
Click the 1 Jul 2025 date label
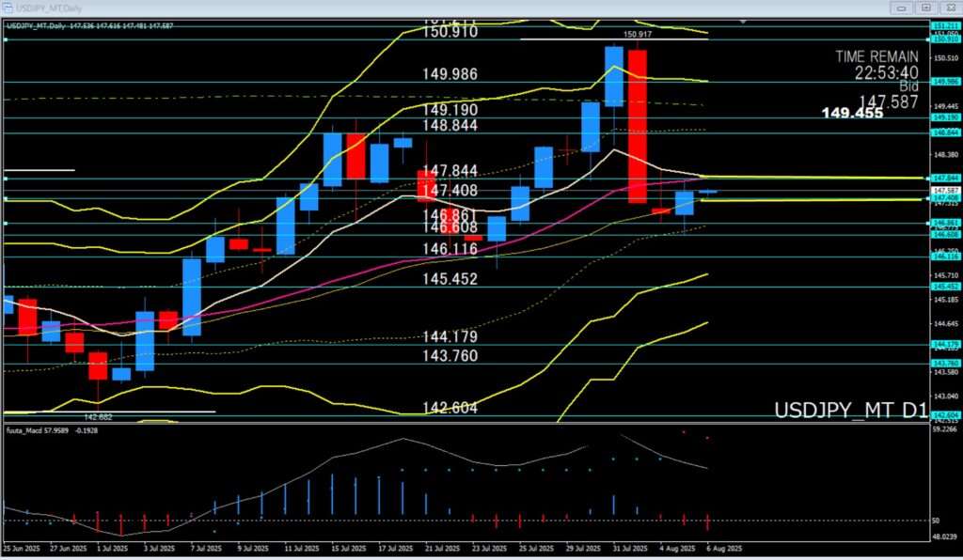pyautogui.click(x=111, y=549)
